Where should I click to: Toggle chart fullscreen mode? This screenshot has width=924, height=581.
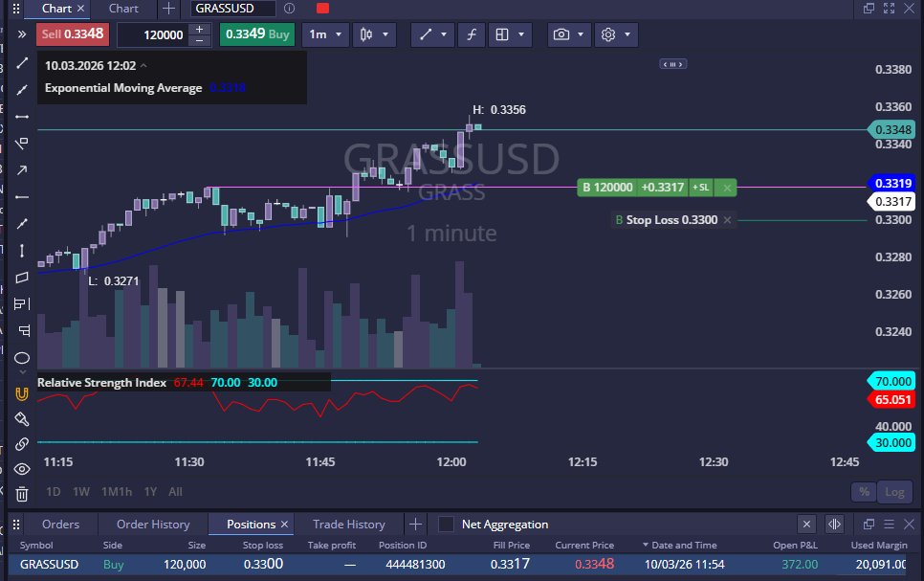pyautogui.click(x=890, y=9)
